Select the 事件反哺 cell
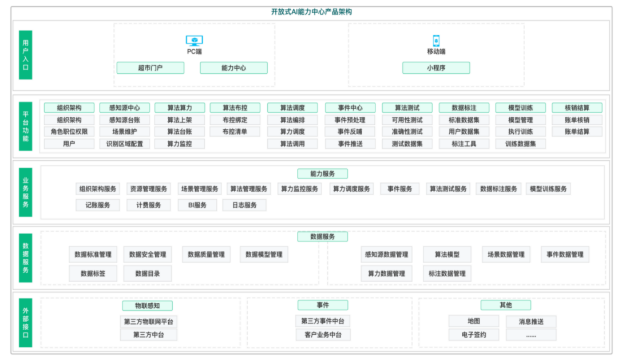 tap(350, 132)
